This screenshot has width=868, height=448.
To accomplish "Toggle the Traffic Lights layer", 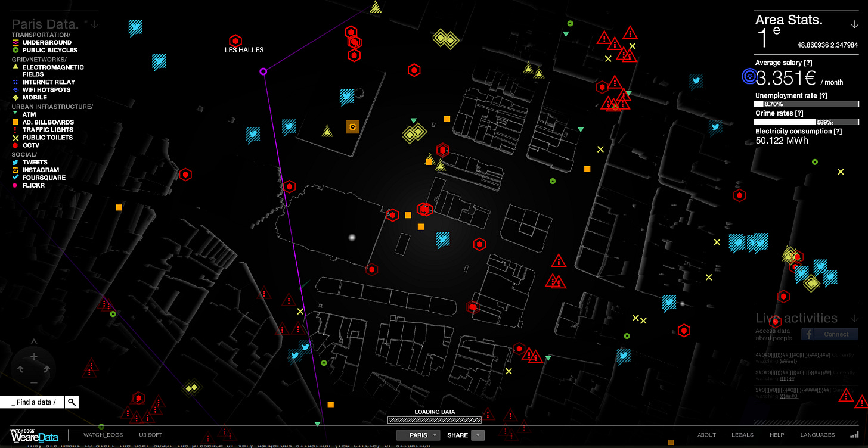I will point(42,130).
